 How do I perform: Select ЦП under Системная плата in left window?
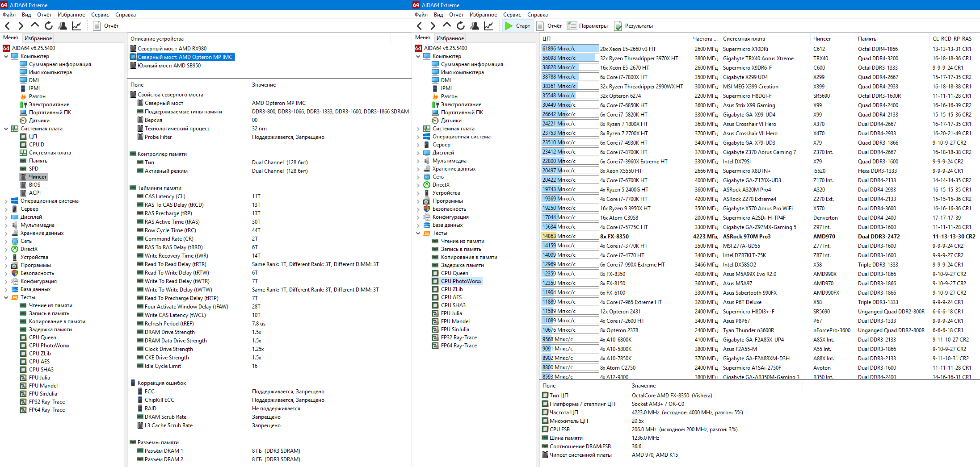(33, 137)
